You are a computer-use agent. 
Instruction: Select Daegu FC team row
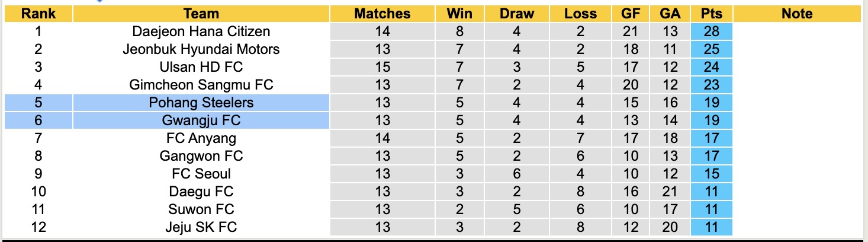(201, 192)
